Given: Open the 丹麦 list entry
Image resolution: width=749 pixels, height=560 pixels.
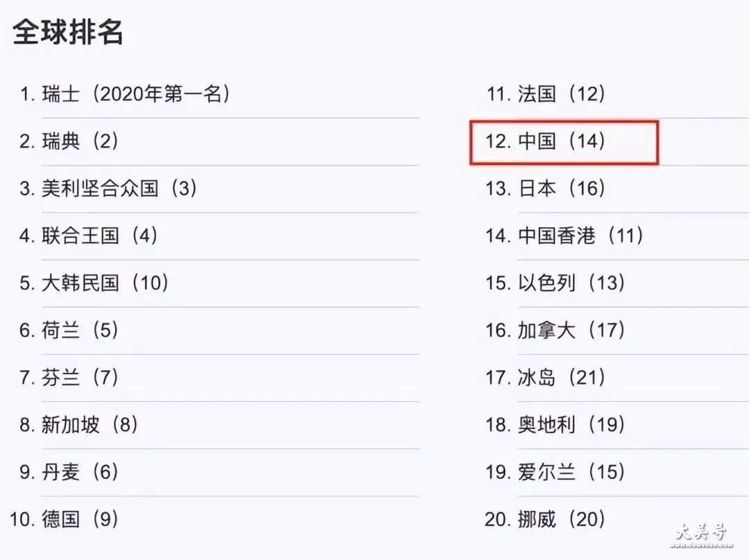Looking at the screenshot, I should (x=69, y=472).
